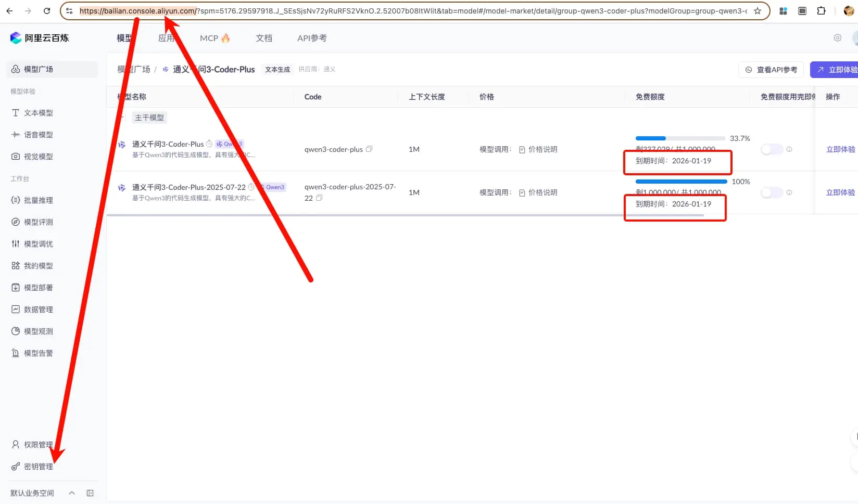Open the MCP tab
The height and width of the screenshot is (504, 858).
pos(215,38)
